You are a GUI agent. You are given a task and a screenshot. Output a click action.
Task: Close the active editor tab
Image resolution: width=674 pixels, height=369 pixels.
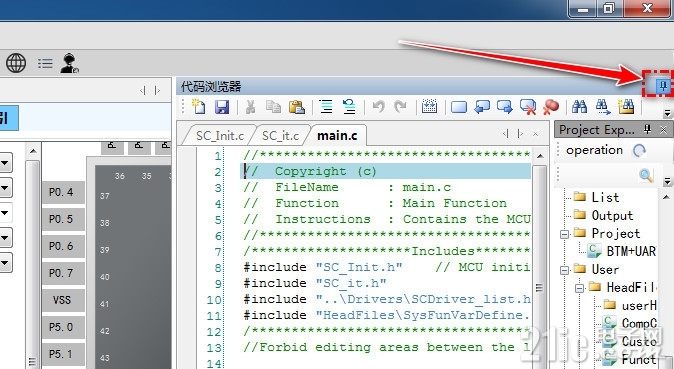click(535, 134)
